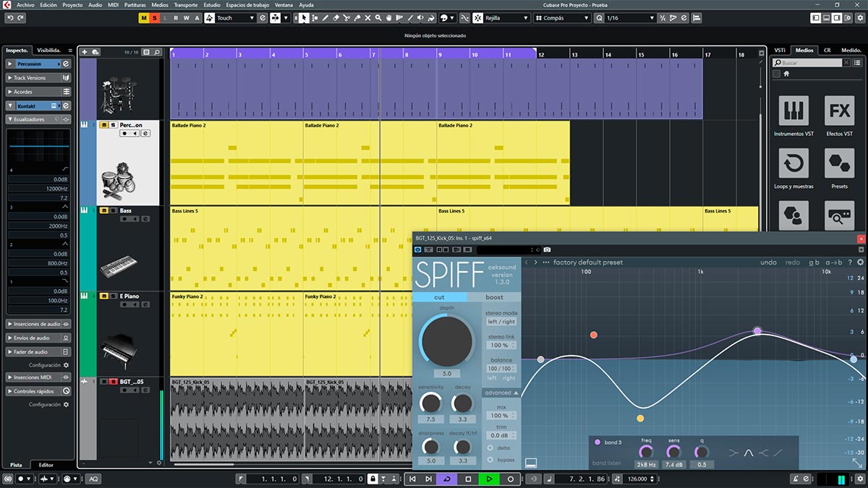Open the Proyecto menu
The width and height of the screenshot is (868, 488).
click(72, 4)
